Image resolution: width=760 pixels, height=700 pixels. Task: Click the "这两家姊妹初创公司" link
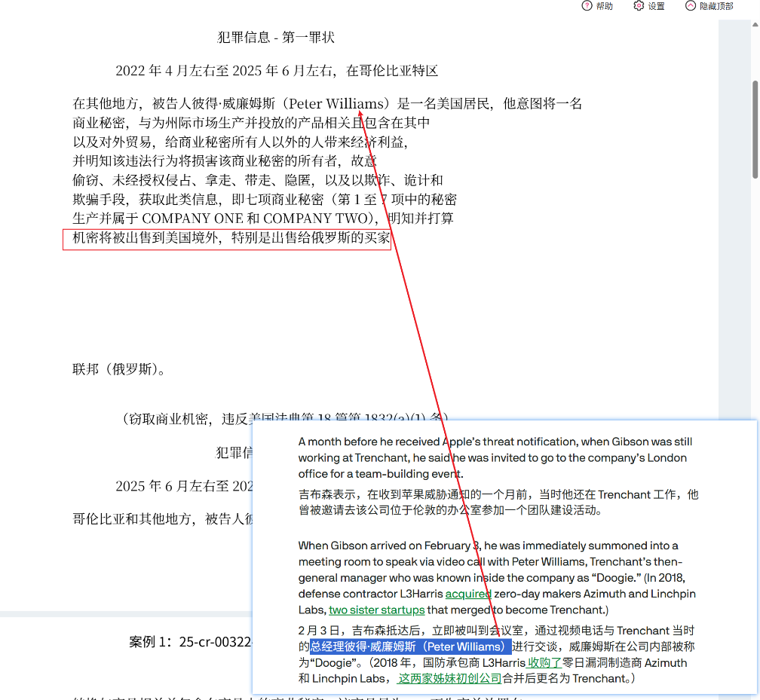point(449,678)
